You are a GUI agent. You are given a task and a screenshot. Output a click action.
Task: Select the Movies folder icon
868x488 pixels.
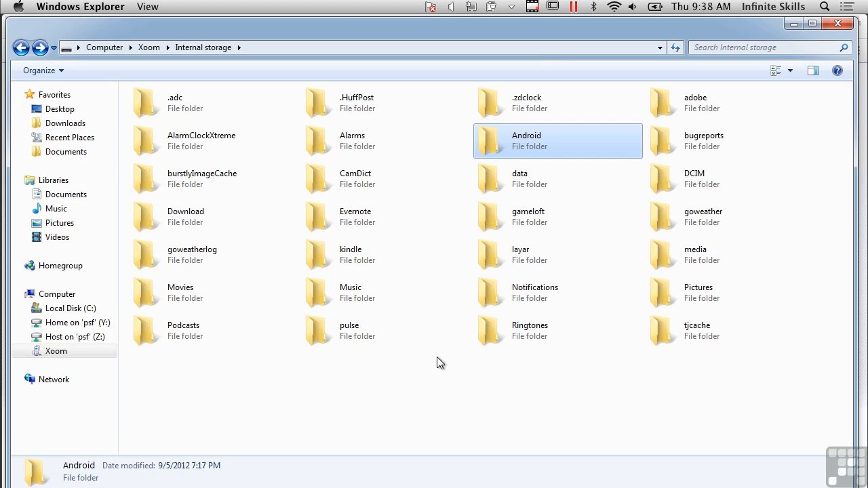144,293
